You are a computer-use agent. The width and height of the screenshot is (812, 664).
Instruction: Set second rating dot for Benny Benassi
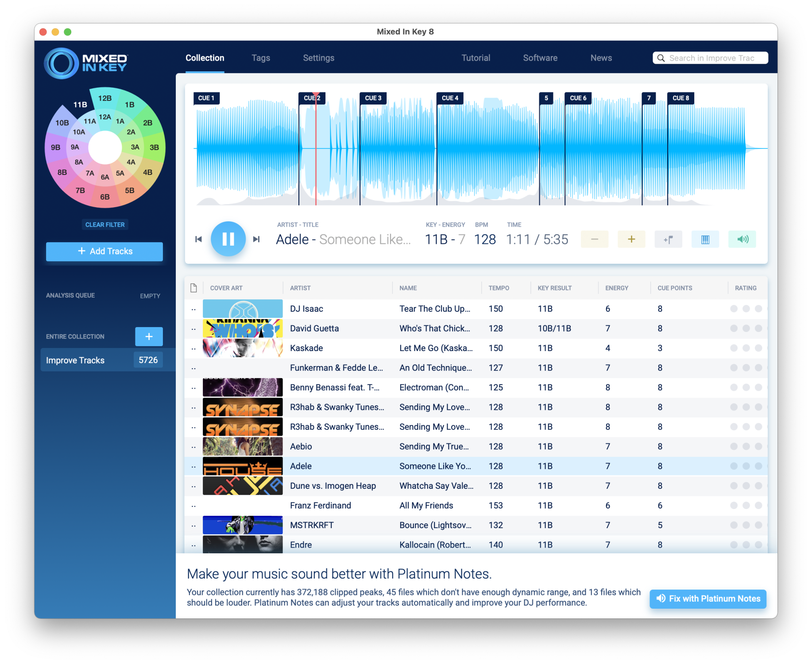click(746, 387)
